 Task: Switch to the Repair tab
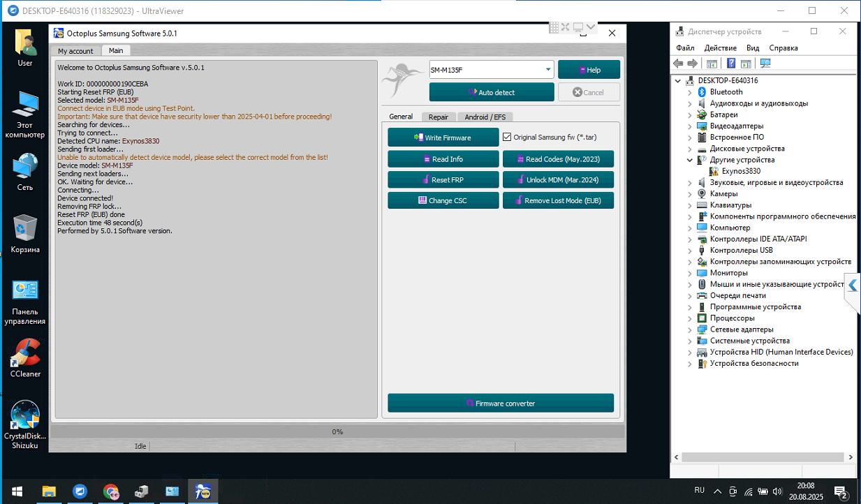click(439, 117)
